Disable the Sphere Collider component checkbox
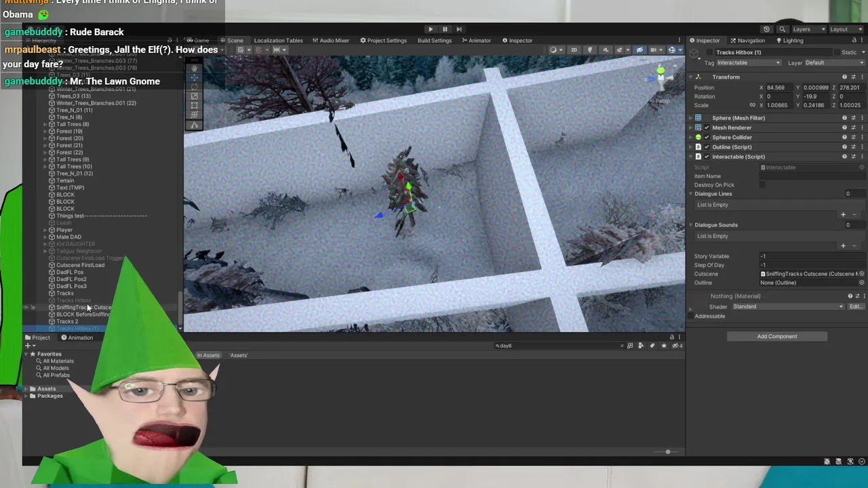 [707, 137]
